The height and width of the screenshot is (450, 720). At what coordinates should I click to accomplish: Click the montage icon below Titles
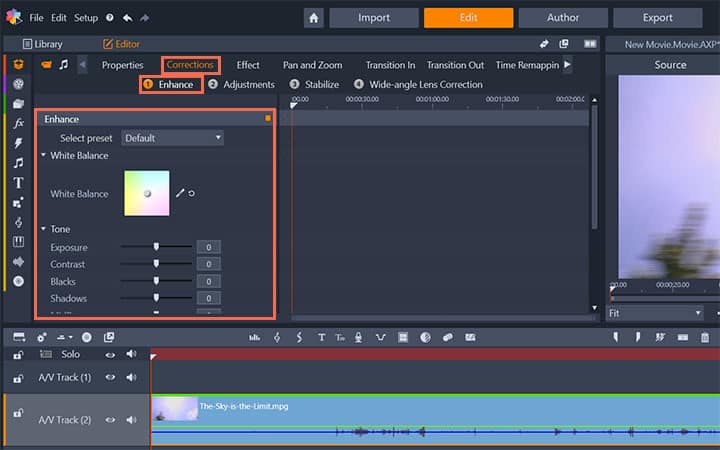(x=18, y=202)
